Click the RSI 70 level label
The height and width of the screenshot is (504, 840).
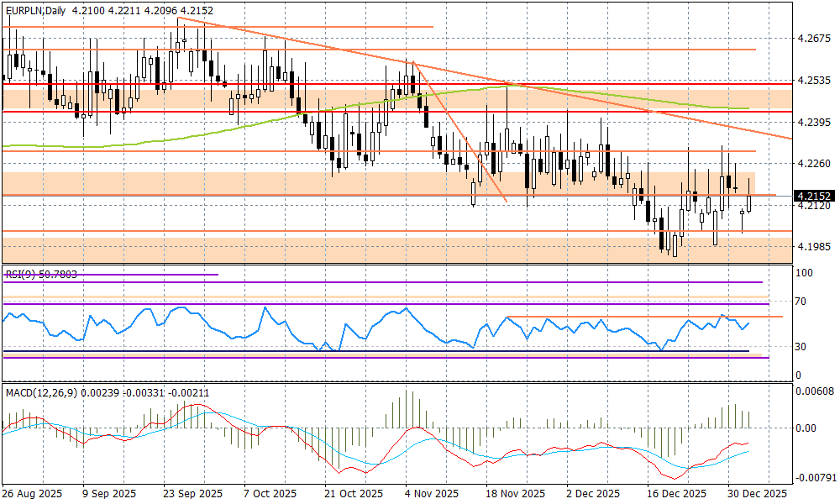(803, 302)
